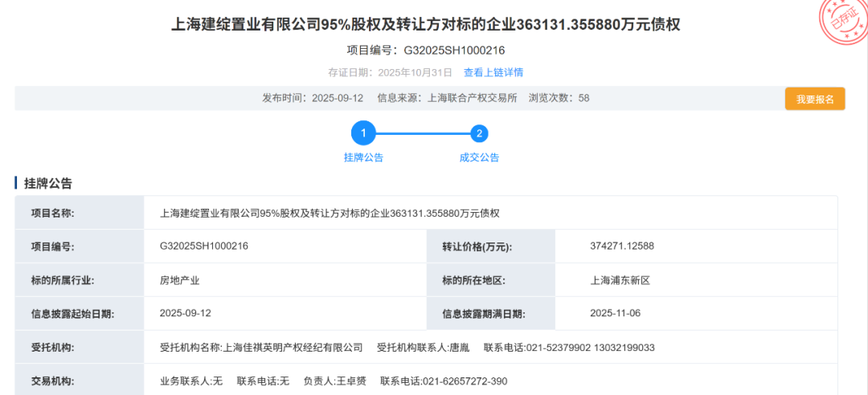Viewport: 868px width, 395px height.
Task: Click the 项目编号 text below the title
Action: (x=426, y=50)
